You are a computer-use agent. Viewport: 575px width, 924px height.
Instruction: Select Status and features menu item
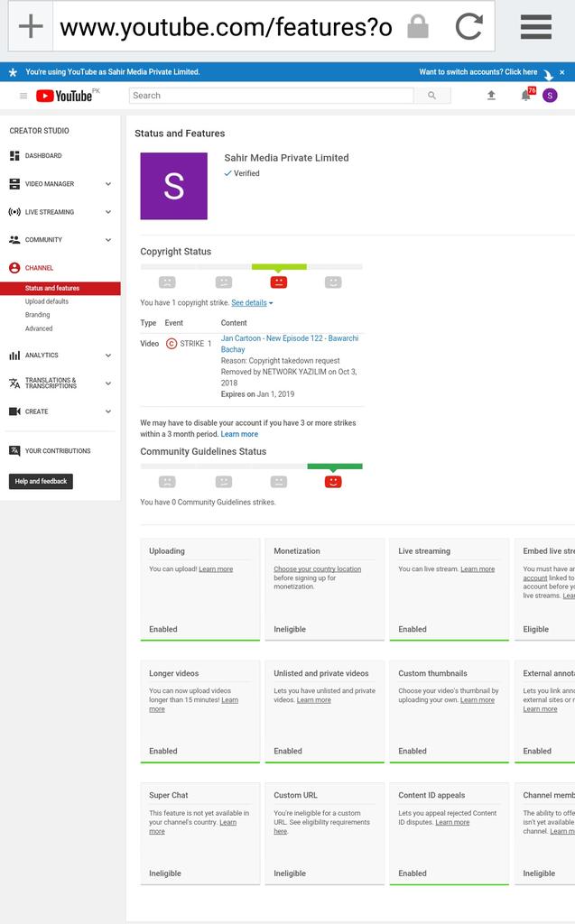[60, 288]
